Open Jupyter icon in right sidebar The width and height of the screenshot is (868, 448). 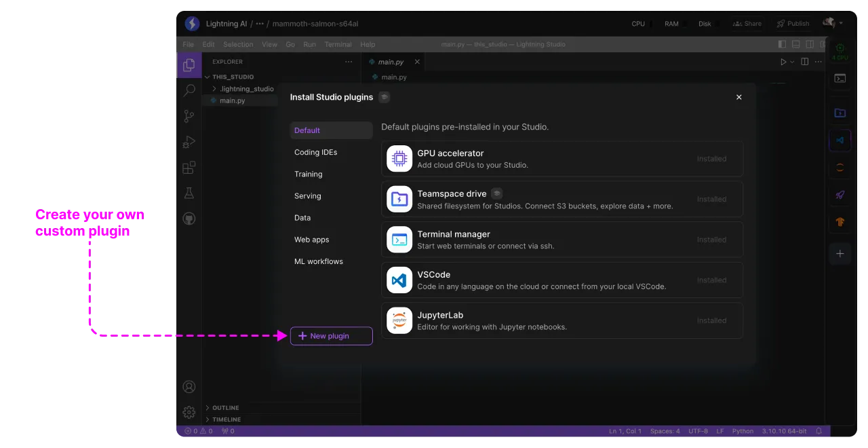point(840,168)
